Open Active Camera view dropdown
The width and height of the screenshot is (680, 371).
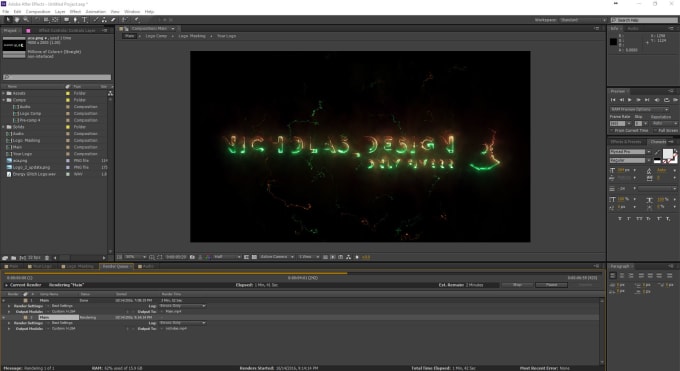tap(277, 257)
